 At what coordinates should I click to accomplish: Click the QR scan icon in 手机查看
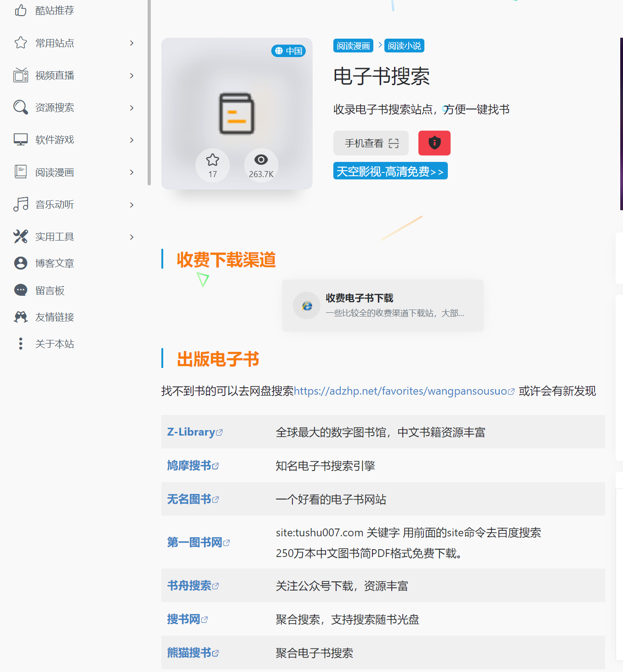tap(394, 144)
